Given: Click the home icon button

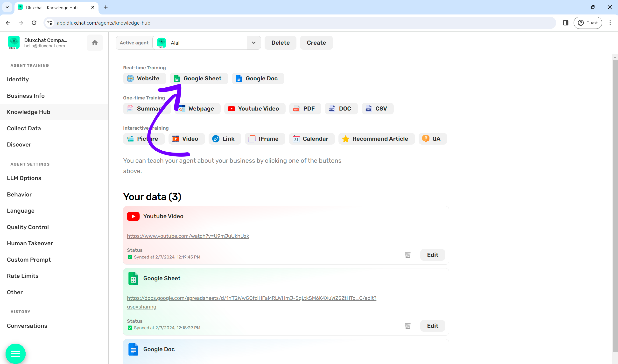Looking at the screenshot, I should (x=95, y=43).
